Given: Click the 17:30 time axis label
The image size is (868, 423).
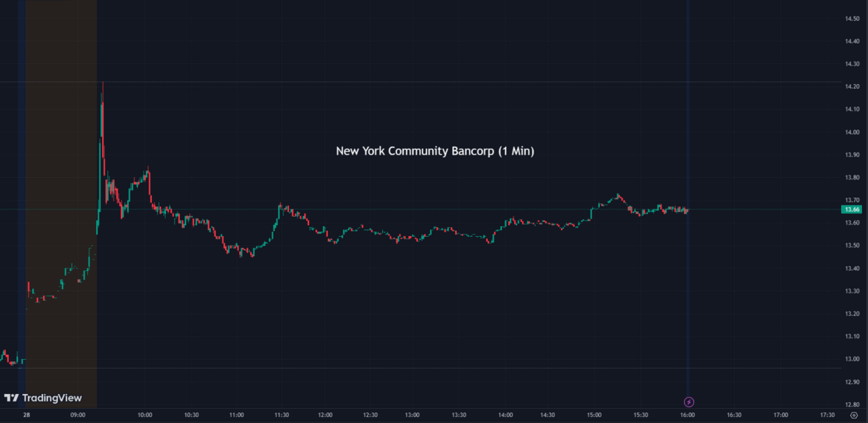Looking at the screenshot, I should click(x=826, y=415).
